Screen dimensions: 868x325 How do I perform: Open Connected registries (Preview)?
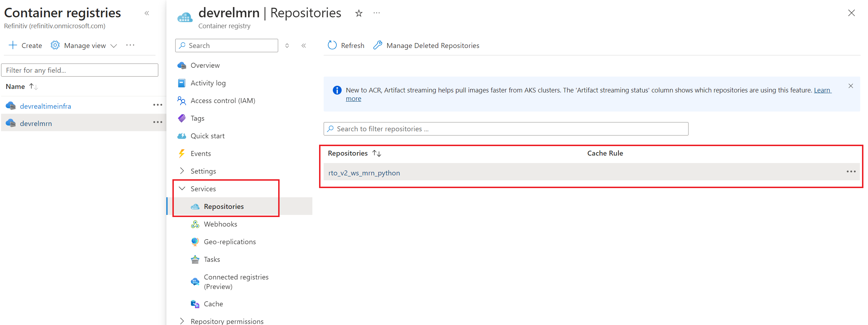236,282
